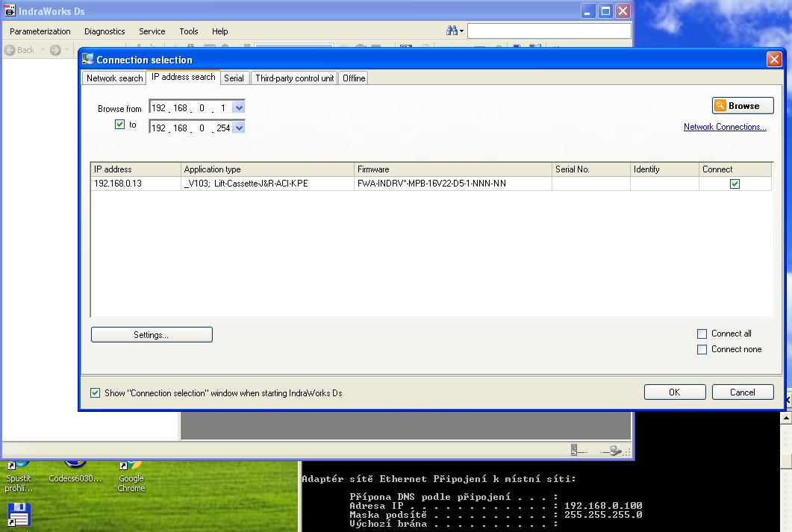
Task: Open the Network Connections link
Action: 725,127
